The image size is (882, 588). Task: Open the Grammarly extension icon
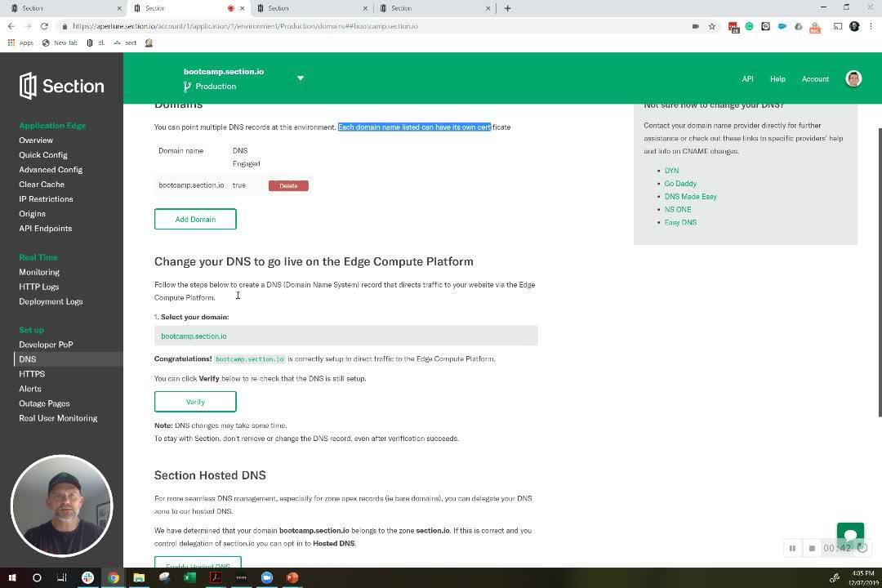tap(749, 26)
